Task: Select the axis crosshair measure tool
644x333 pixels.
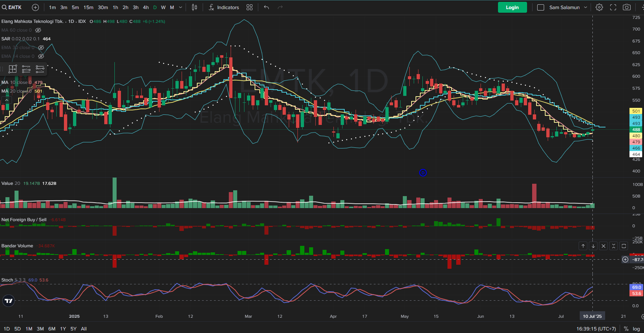Action: click(x=13, y=69)
